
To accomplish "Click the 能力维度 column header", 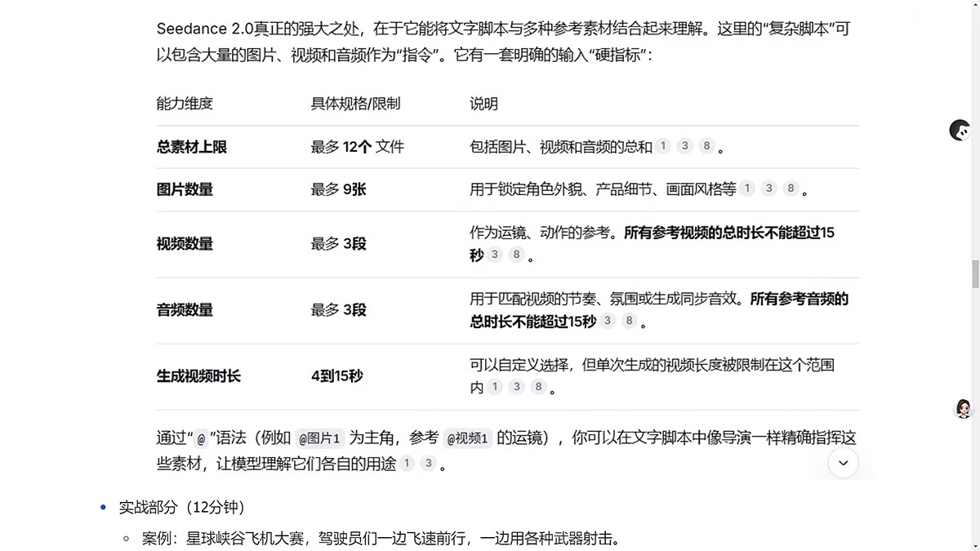I will pyautogui.click(x=185, y=104).
